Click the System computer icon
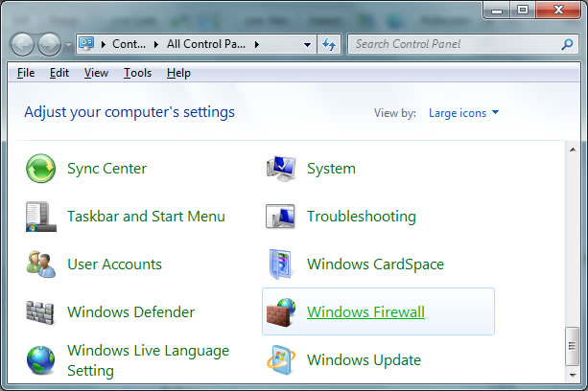The image size is (588, 391). [281, 169]
